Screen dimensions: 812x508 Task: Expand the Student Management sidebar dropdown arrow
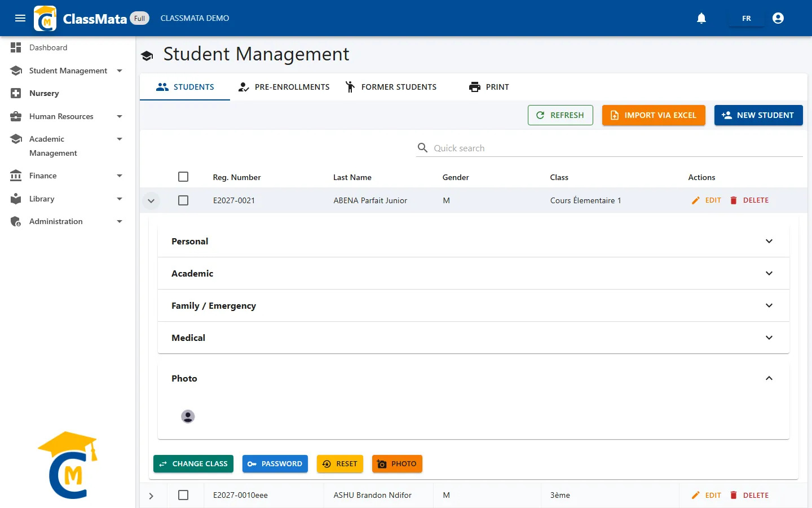point(120,71)
